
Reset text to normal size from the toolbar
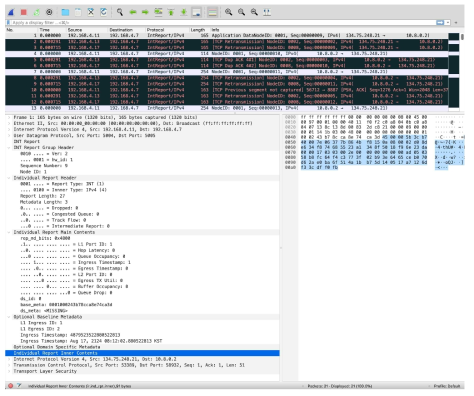[x=254, y=12]
